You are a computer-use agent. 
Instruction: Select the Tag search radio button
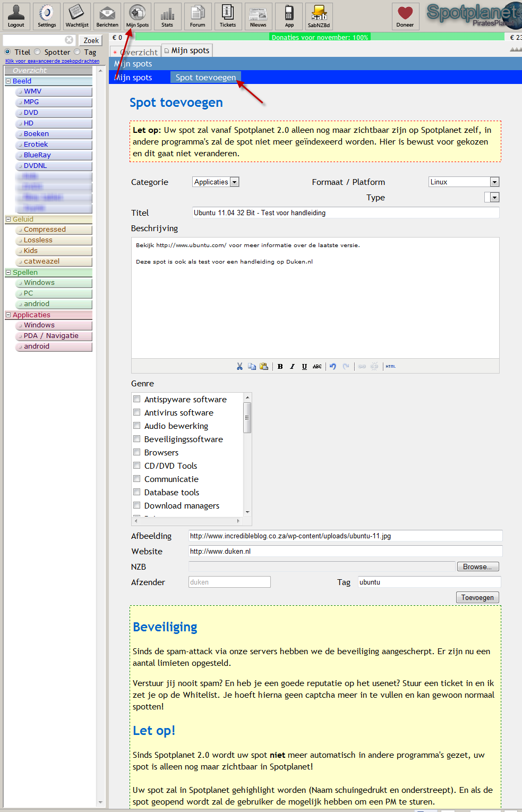(77, 52)
